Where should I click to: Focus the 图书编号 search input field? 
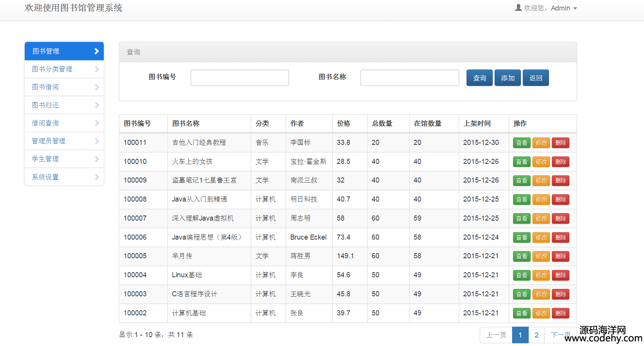[x=239, y=78]
